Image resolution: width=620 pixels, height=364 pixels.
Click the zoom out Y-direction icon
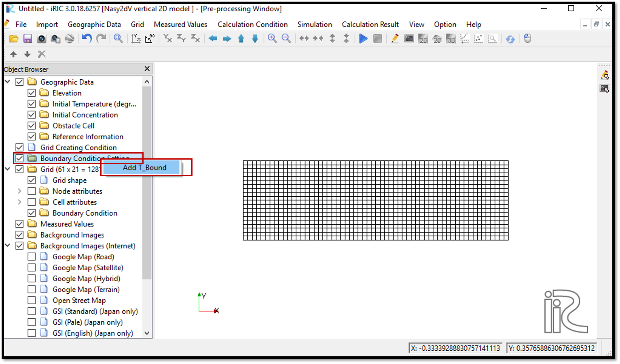point(346,38)
